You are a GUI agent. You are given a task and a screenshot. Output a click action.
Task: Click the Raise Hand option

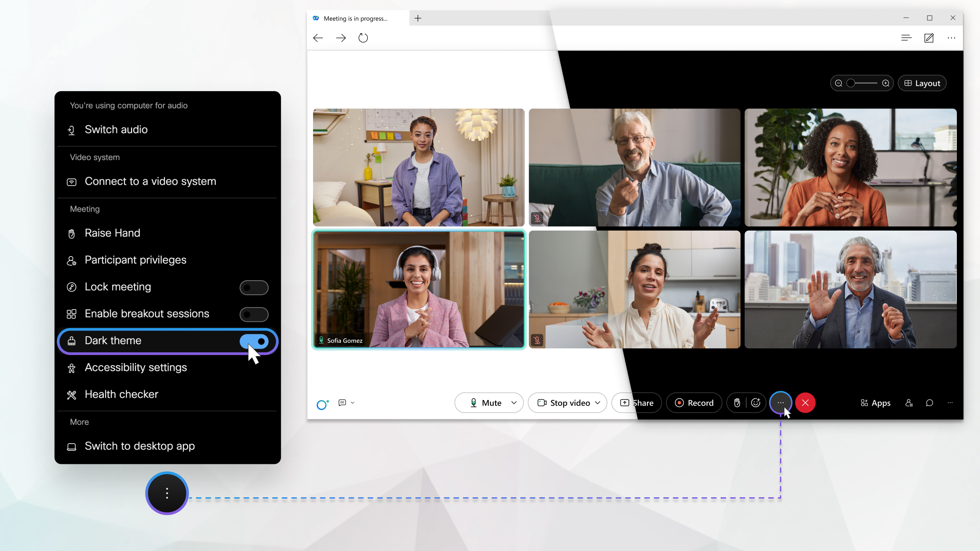pos(112,233)
